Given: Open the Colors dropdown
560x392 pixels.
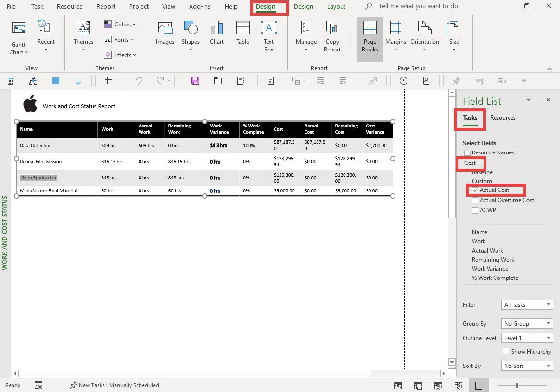Looking at the screenshot, I should click(120, 24).
